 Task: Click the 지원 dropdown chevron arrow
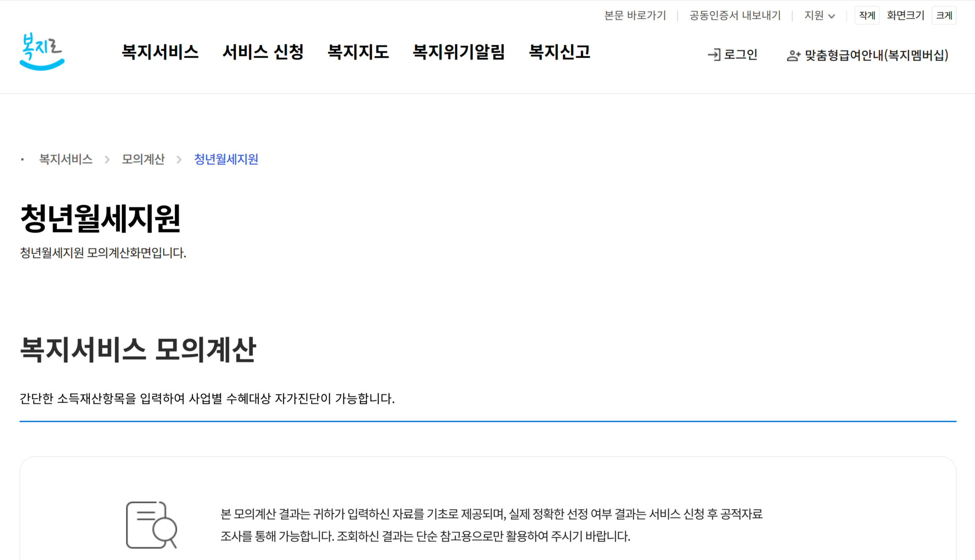(x=831, y=16)
